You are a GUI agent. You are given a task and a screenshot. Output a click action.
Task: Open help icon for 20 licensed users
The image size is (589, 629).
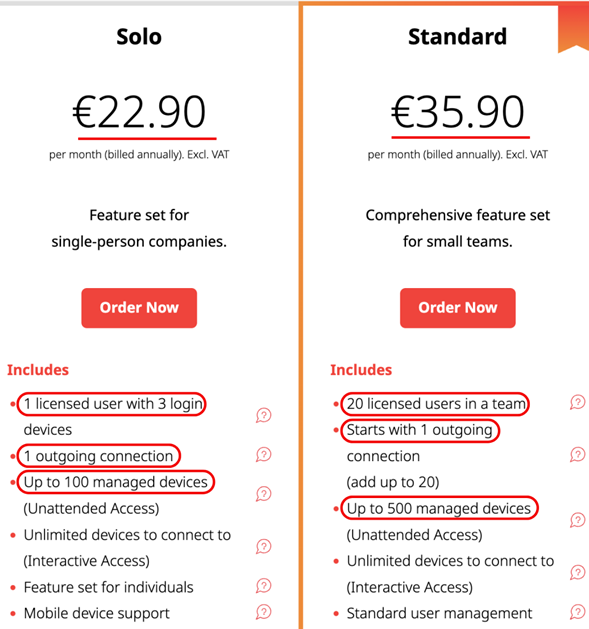pos(577,402)
